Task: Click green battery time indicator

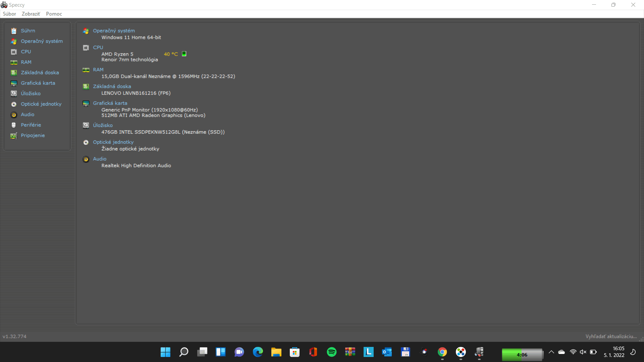Action: point(522,355)
